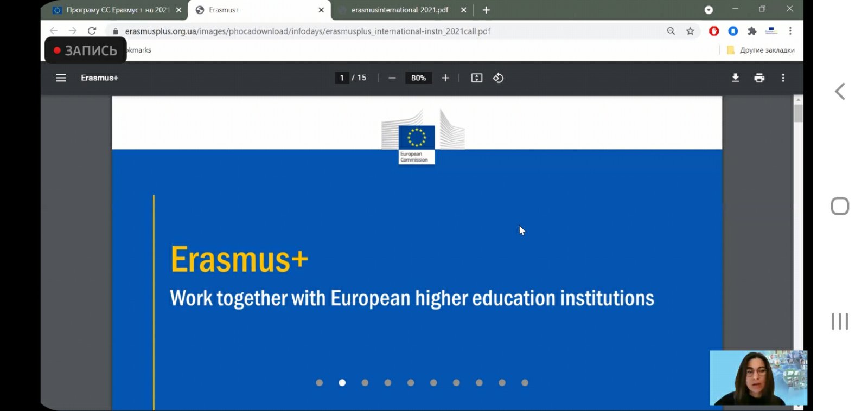Image resolution: width=868 pixels, height=411 pixels.
Task: Click the address bar URL
Action: point(308,31)
